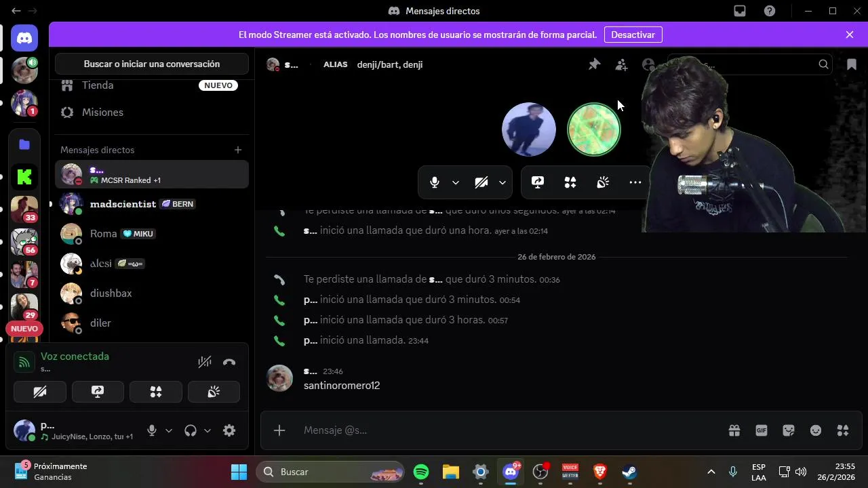Create a new DM plus icon
868x488 pixels.
click(237, 150)
